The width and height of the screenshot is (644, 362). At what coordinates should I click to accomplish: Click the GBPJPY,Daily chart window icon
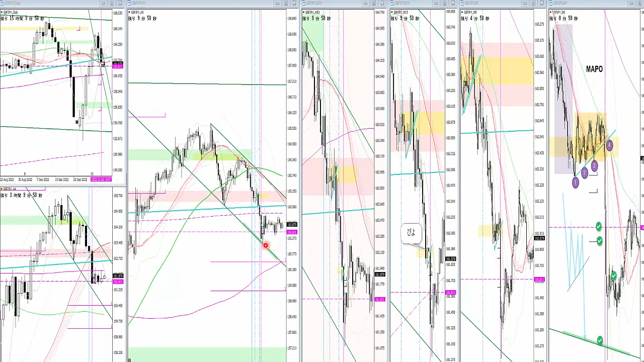tap(2, 3)
